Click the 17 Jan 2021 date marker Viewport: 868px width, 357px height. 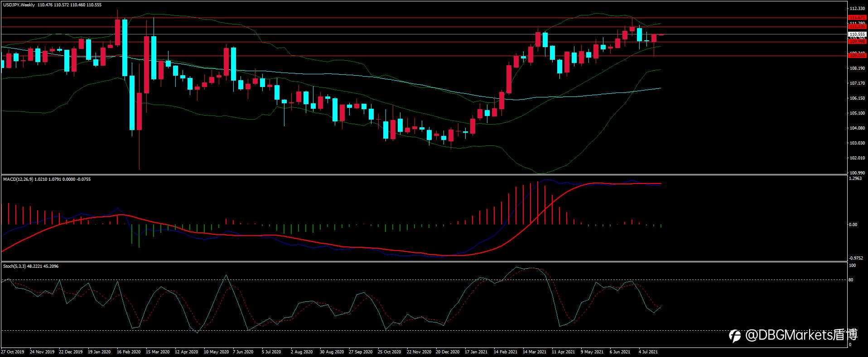pos(476,352)
